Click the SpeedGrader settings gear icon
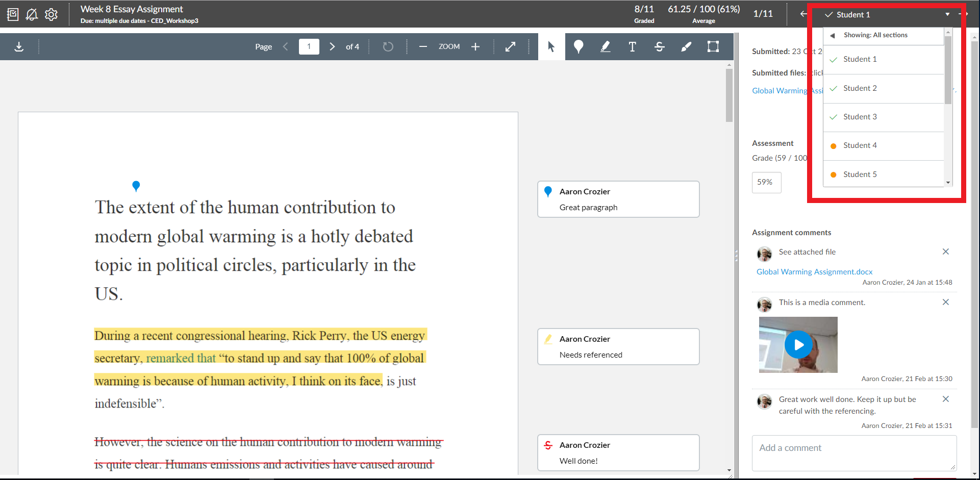Viewport: 980px width, 480px height. (x=51, y=14)
